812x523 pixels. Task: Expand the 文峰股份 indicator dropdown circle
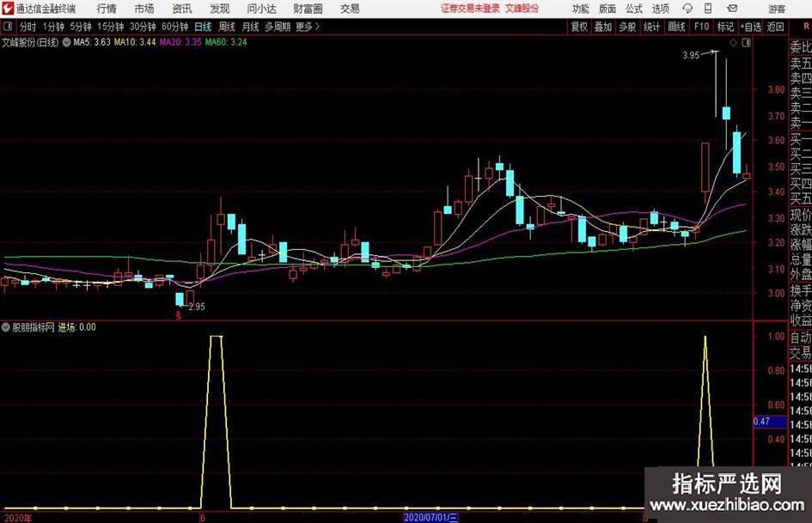(x=67, y=41)
